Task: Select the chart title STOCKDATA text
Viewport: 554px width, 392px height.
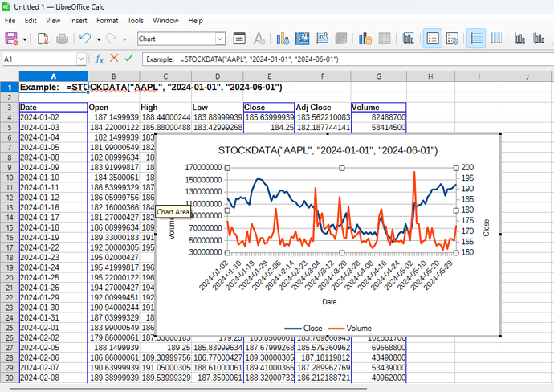Action: pyautogui.click(x=328, y=150)
